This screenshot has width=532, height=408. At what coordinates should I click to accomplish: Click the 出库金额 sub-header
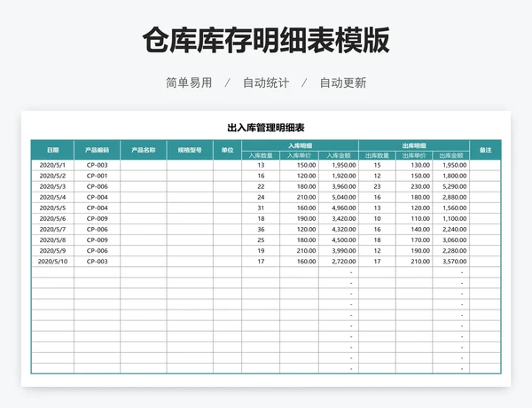tap(451, 155)
